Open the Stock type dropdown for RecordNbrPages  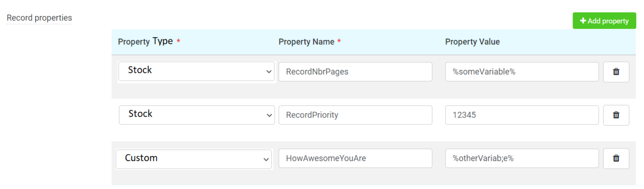click(196, 71)
